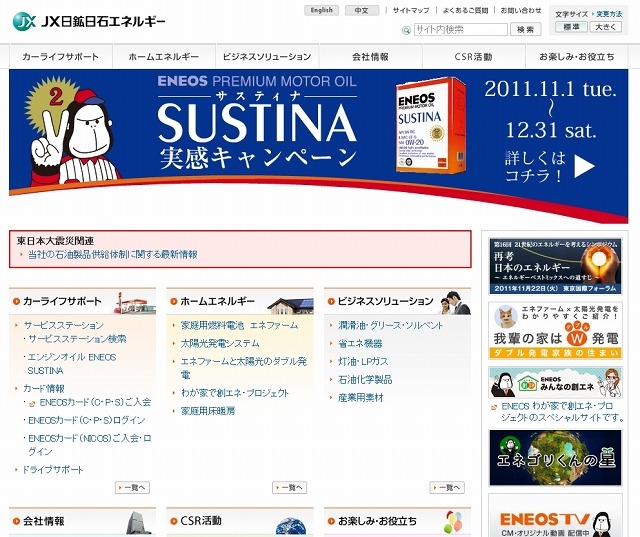
Task: Open ENEOS わが家で創エネ・プロジェクト special site link
Action: [x=562, y=412]
